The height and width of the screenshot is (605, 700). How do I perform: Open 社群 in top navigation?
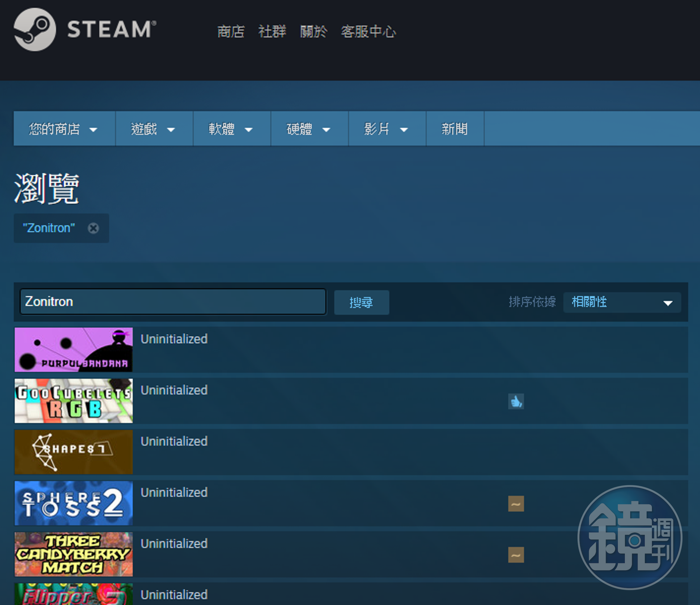pyautogui.click(x=272, y=32)
